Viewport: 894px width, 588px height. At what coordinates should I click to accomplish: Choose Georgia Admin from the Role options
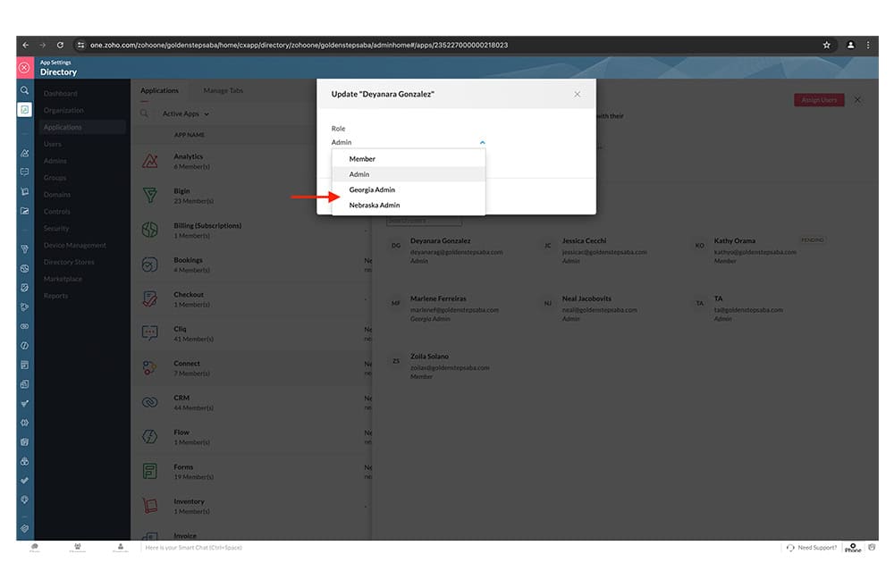point(409,189)
